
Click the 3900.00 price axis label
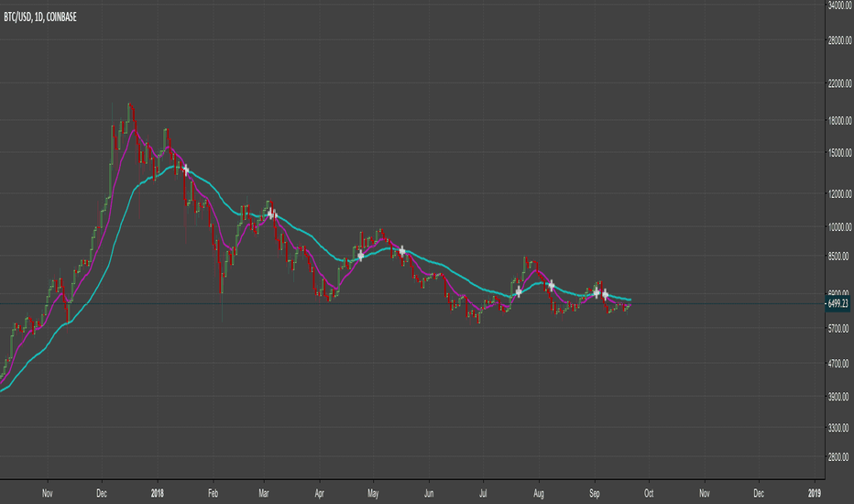point(838,397)
